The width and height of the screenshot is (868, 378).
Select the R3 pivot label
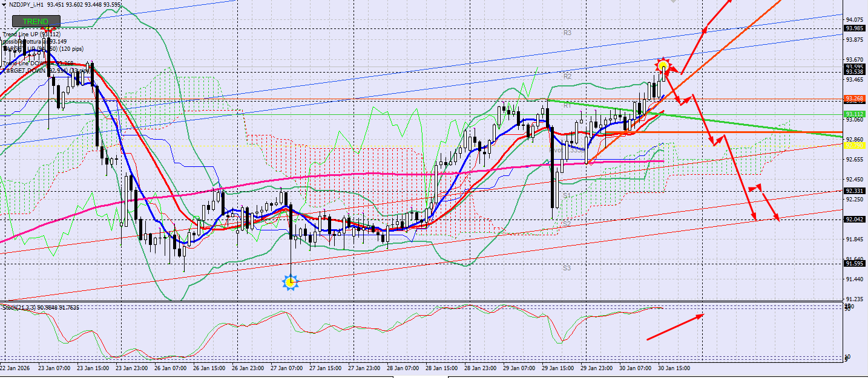567,33
